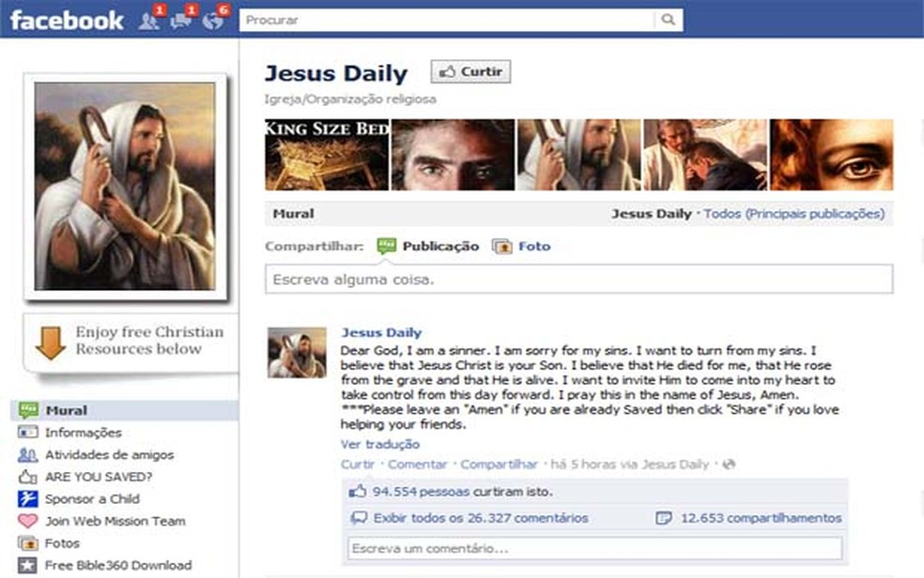Open the large page profile picture
Image resolution: width=924 pixels, height=578 pixels.
(x=125, y=186)
